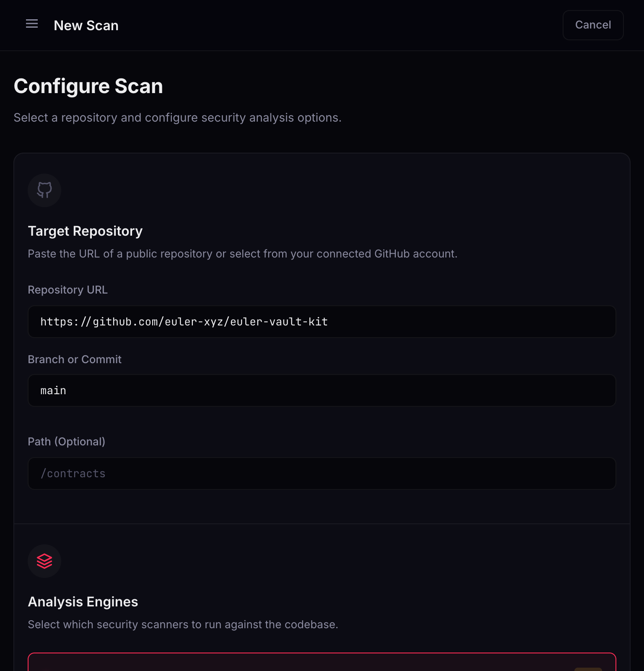Screen dimensions: 644x671
Task: Click the New Scan page title
Action: (x=86, y=26)
